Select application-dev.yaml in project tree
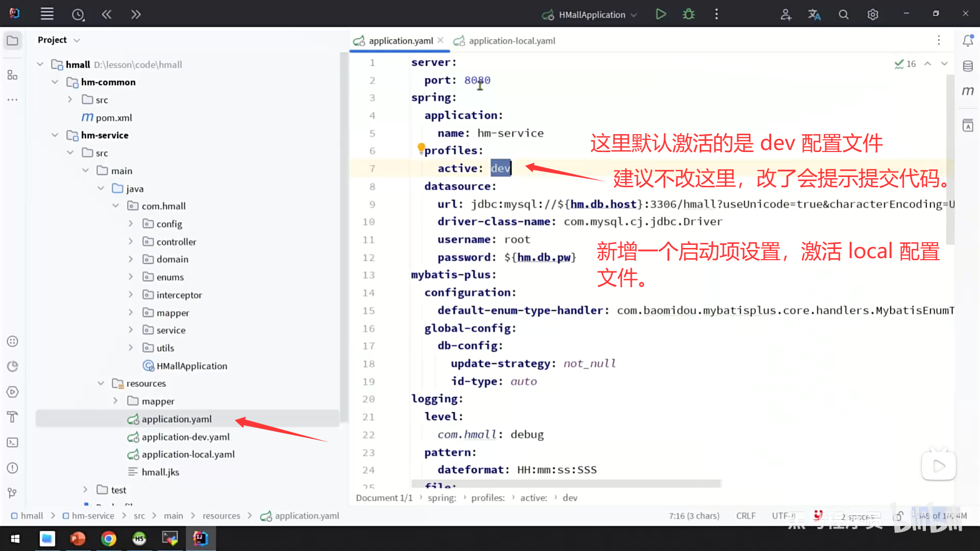Viewport: 980px width, 551px height. pyautogui.click(x=185, y=437)
